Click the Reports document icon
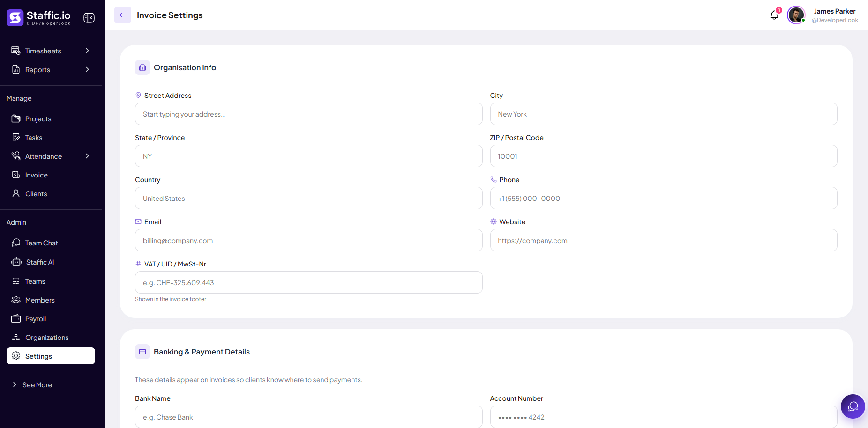 point(16,69)
